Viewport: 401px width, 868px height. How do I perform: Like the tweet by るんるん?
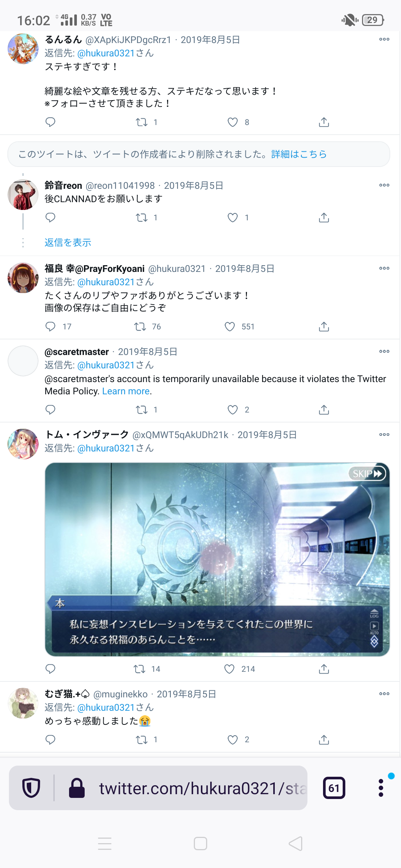233,122
